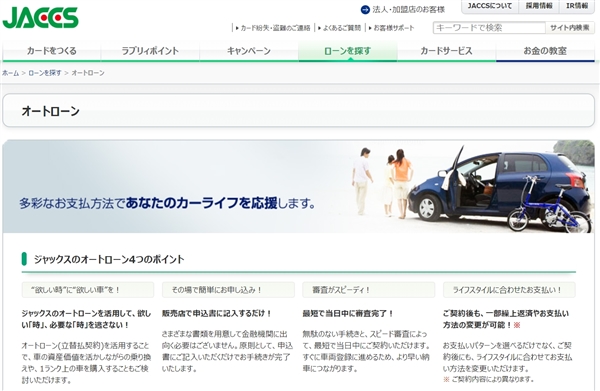The image size is (600, 391).
Task: Click the ジャックスのオートローンを活用して heading
Action: click(86, 319)
